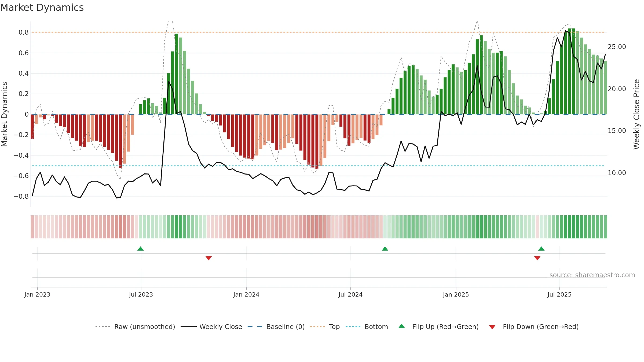The width and height of the screenshot is (644, 362).
Task: Toggle the Flip Up (Red→Green) legend entry
Action: point(438,327)
